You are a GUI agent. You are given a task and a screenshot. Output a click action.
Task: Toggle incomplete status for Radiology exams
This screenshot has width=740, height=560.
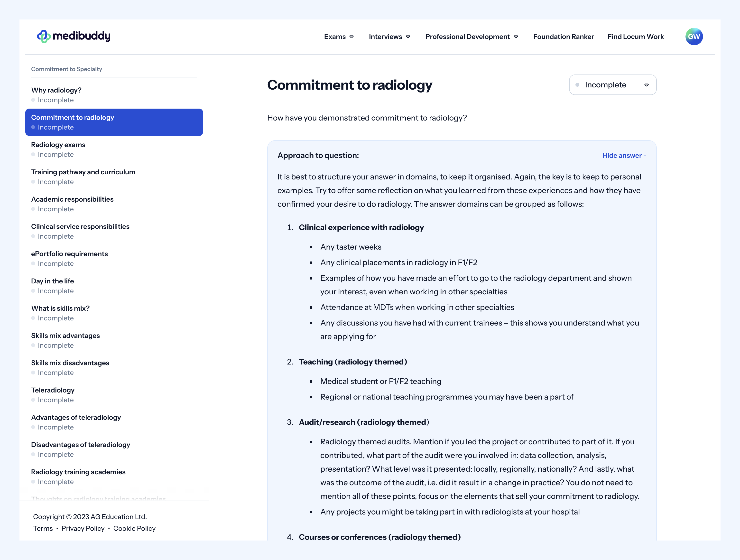click(x=34, y=154)
